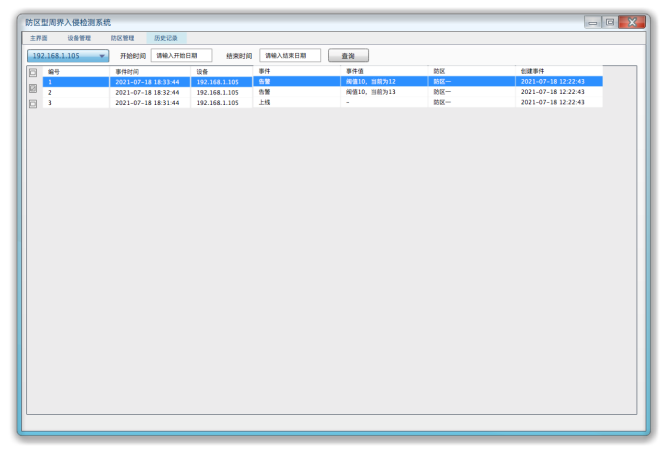Expand the 192.168.1.105 device dropdown
Image resolution: width=671 pixels, height=453 pixels.
pos(68,56)
